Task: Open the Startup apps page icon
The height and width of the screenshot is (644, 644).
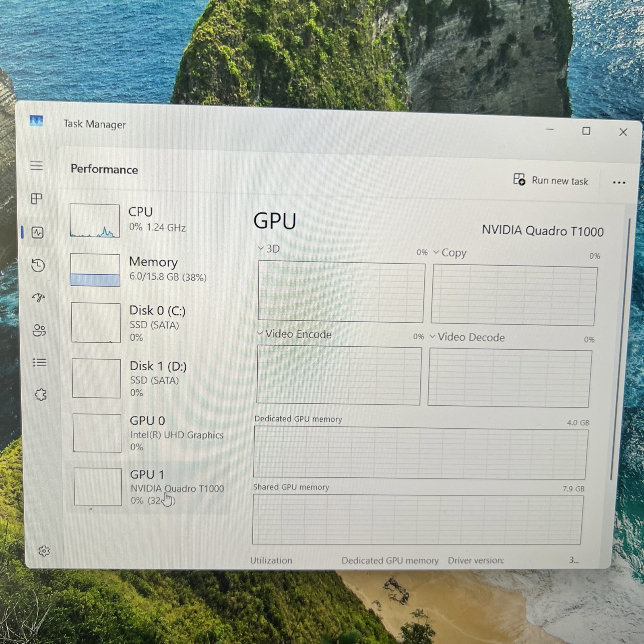Action: (39, 297)
